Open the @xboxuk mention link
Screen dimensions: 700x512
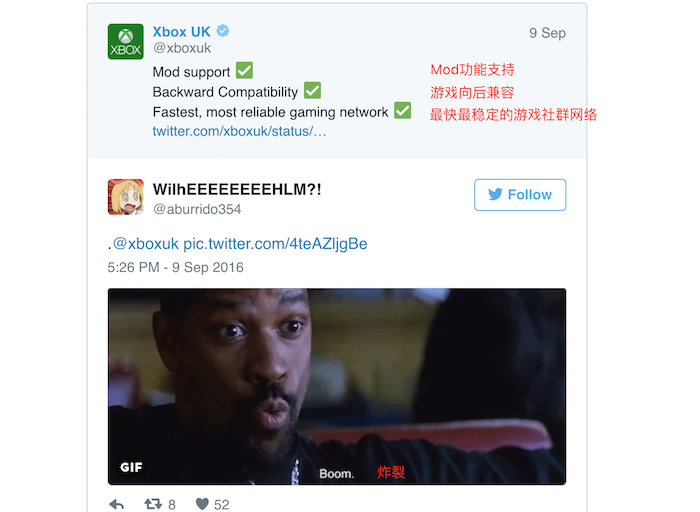146,244
